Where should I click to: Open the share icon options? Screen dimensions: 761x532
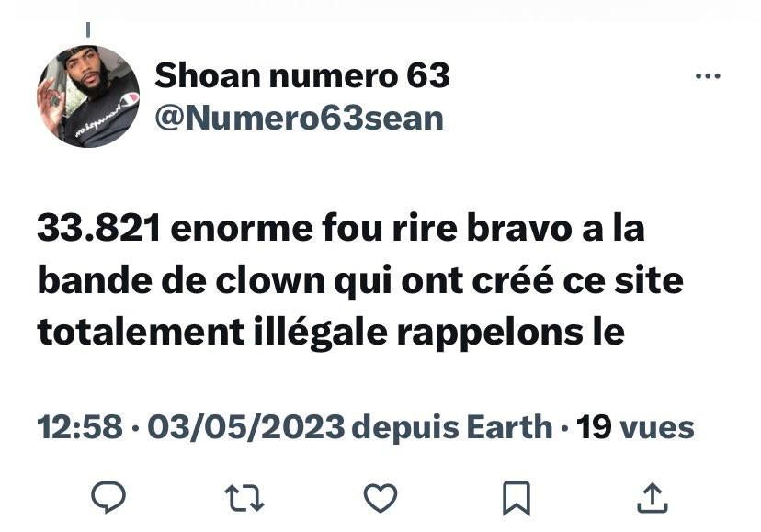[x=653, y=498]
